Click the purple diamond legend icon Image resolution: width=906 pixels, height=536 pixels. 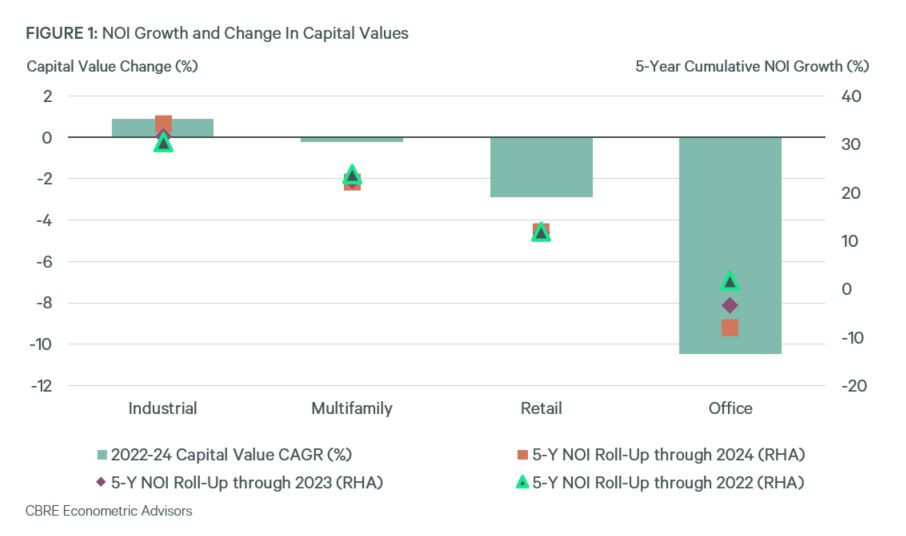pyautogui.click(x=99, y=483)
